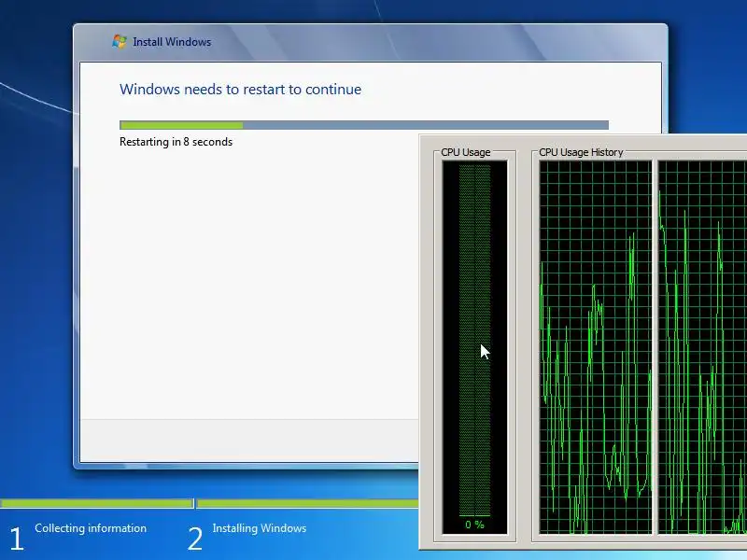Click the '0 %' CPU usage value

coord(474,525)
